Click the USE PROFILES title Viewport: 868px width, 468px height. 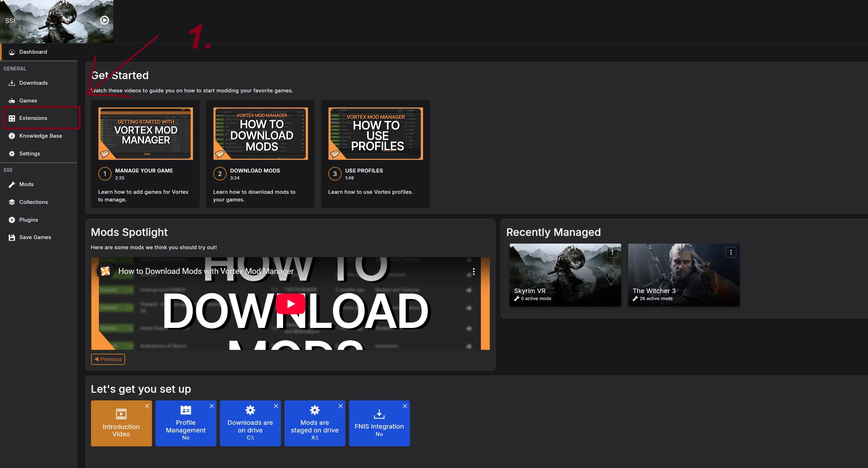364,171
